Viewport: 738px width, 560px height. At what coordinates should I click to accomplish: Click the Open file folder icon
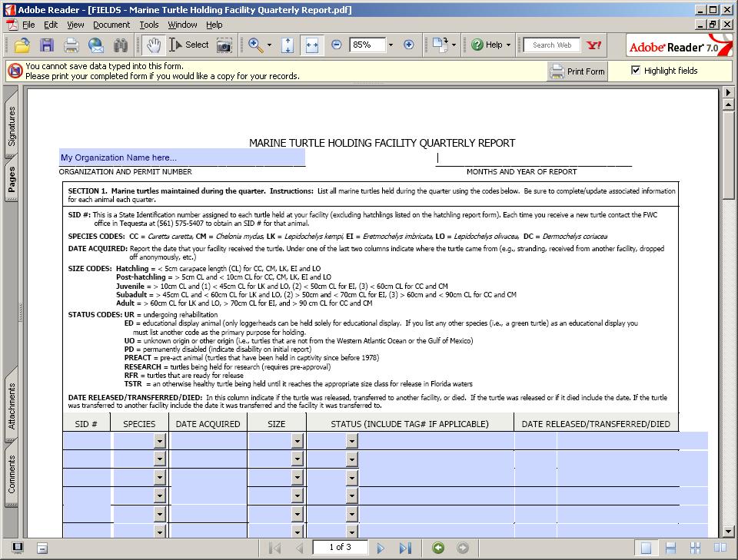point(22,45)
